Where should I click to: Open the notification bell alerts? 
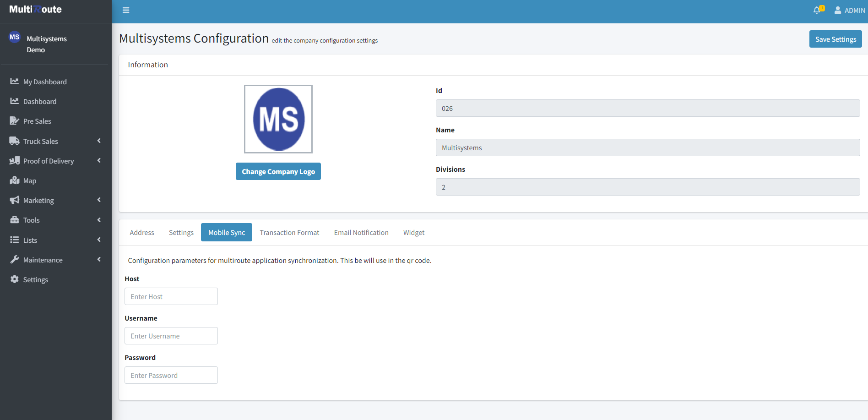(x=818, y=10)
